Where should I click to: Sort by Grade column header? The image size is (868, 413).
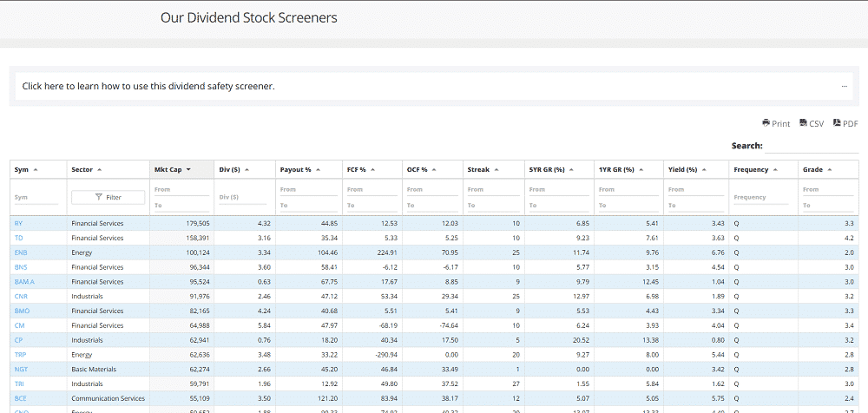tap(816, 169)
